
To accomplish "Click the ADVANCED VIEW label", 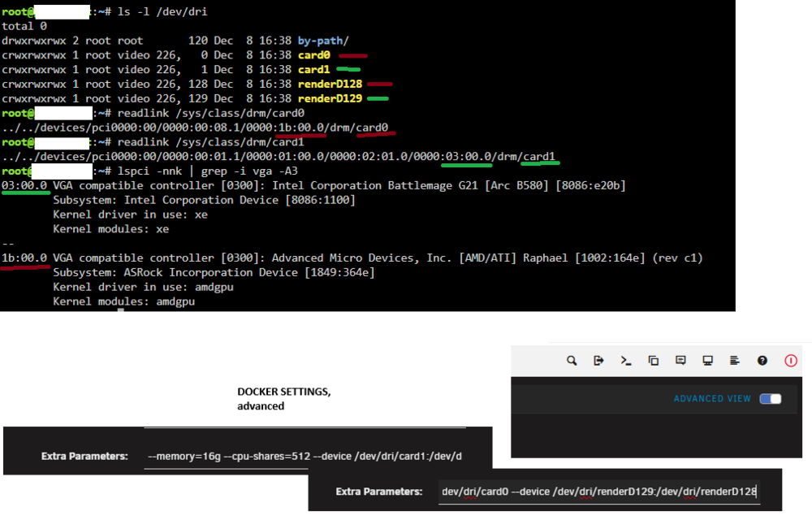I will tap(712, 398).
